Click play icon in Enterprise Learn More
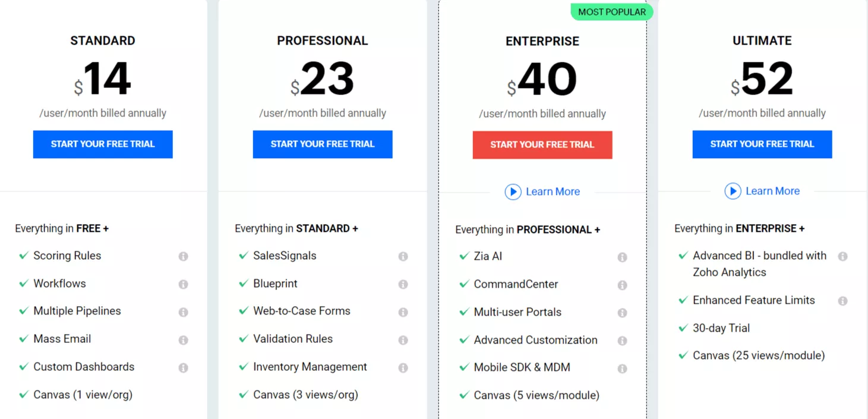Screen dimensions: 868x419 (x=513, y=192)
